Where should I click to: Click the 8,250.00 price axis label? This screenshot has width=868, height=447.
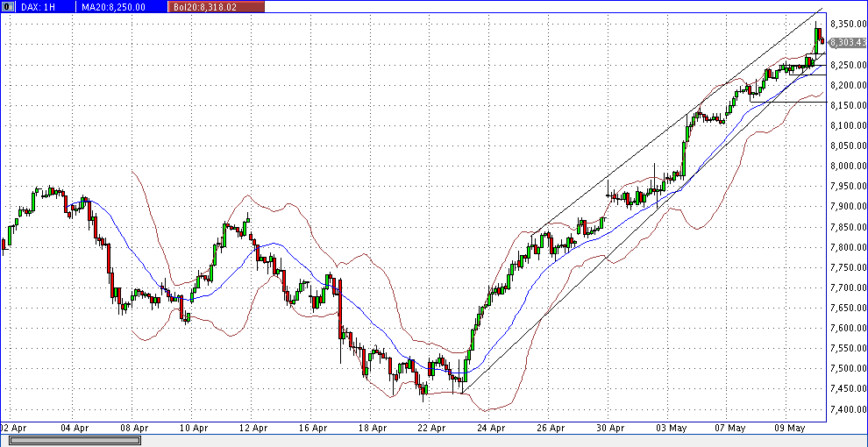pos(848,65)
